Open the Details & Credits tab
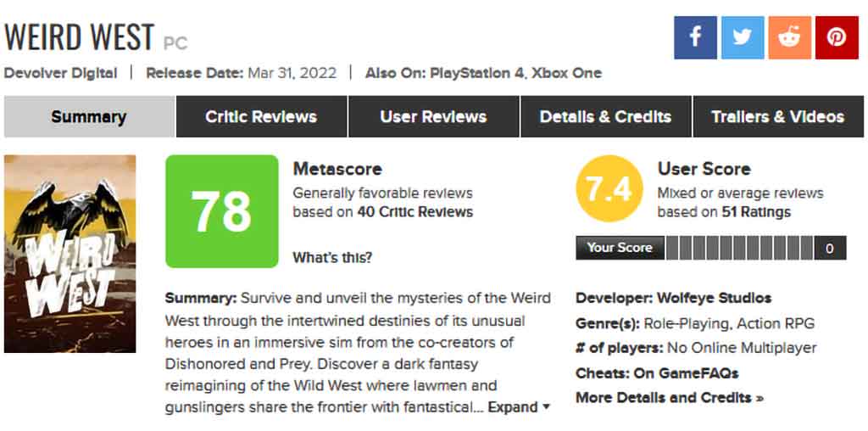Viewport: 868px width, 431px height. (x=605, y=116)
